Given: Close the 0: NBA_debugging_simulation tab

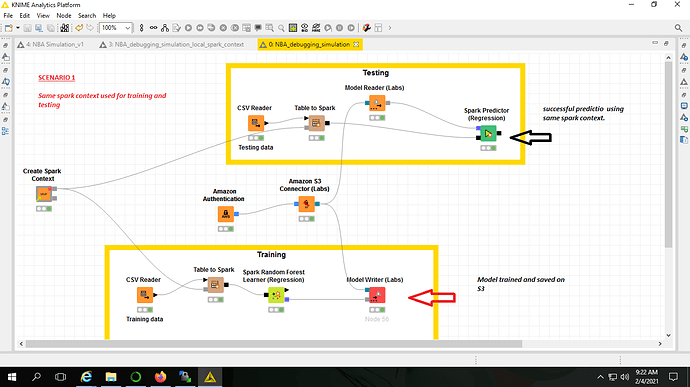Looking at the screenshot, I should tap(356, 44).
